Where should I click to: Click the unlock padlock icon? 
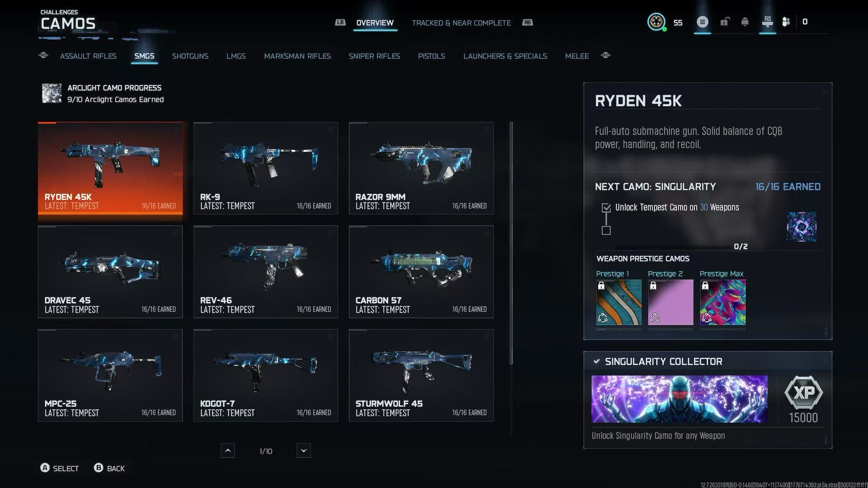coord(725,22)
